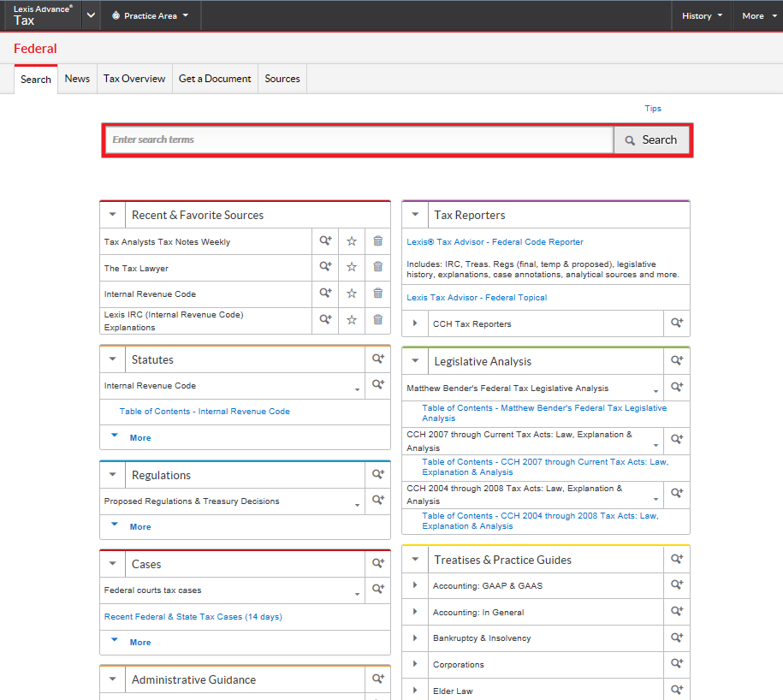Collapse the Recent & Favorite Sources panel
This screenshot has width=783, height=700.
(x=113, y=215)
